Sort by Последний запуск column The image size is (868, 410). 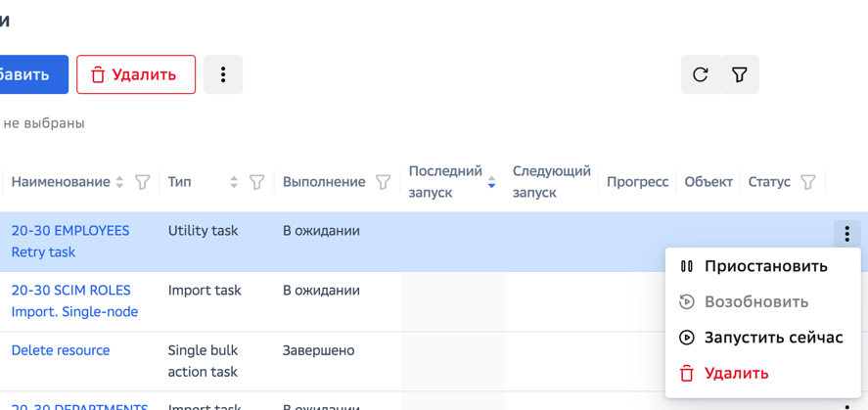tap(491, 182)
